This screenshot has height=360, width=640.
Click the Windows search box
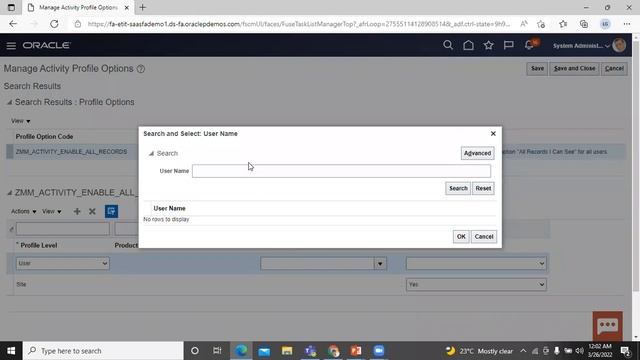103,351
